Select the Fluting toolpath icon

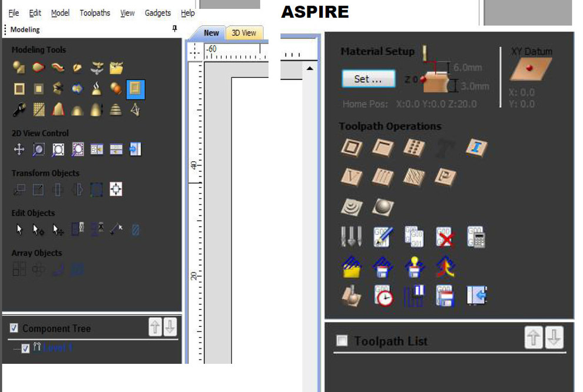(383, 177)
